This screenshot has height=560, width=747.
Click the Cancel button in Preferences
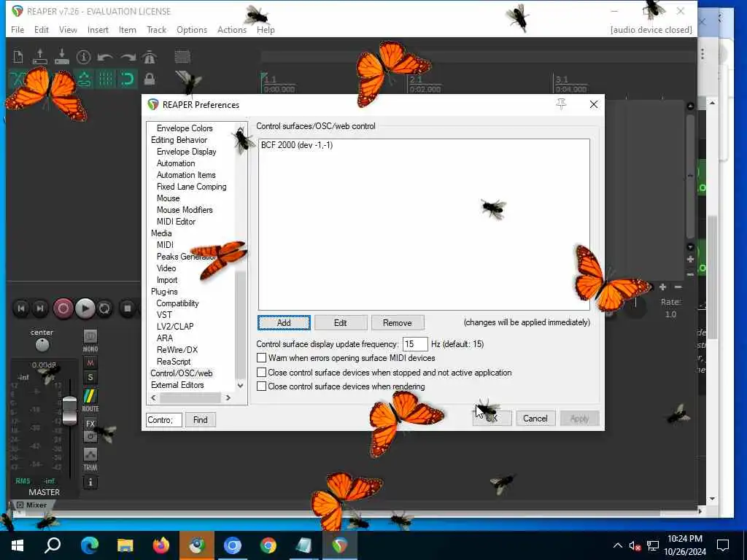point(535,419)
